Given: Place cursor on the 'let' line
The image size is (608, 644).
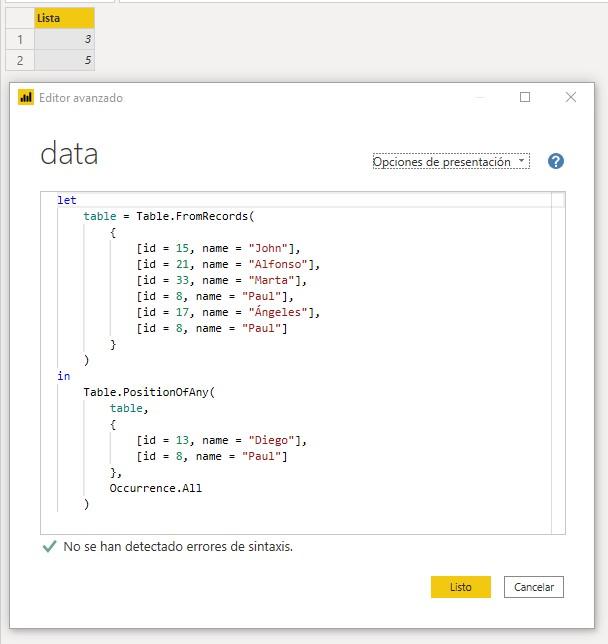Looking at the screenshot, I should [67, 200].
